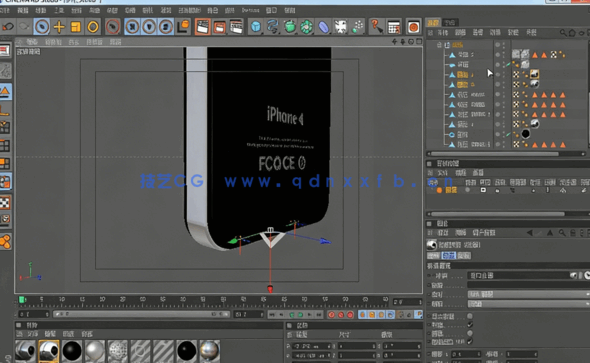Select the white material sphere
This screenshot has height=363, width=590.
(x=94, y=351)
